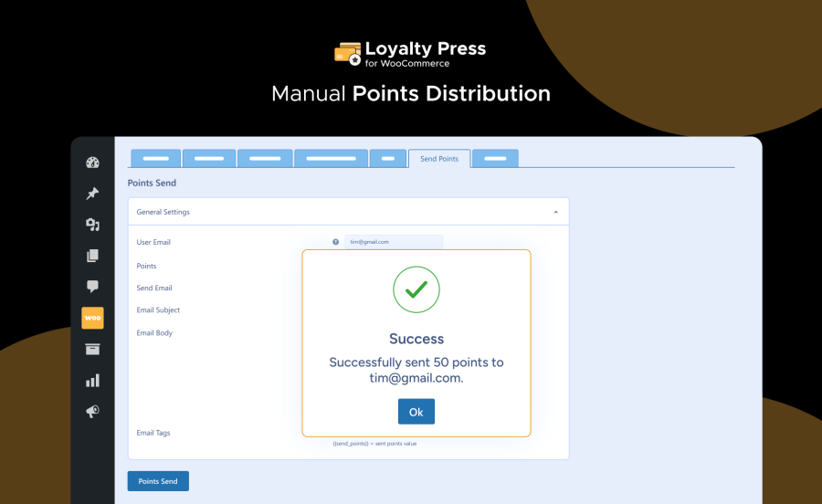The height and width of the screenshot is (504, 822).
Task: Click the User Email input field
Action: tap(394, 242)
